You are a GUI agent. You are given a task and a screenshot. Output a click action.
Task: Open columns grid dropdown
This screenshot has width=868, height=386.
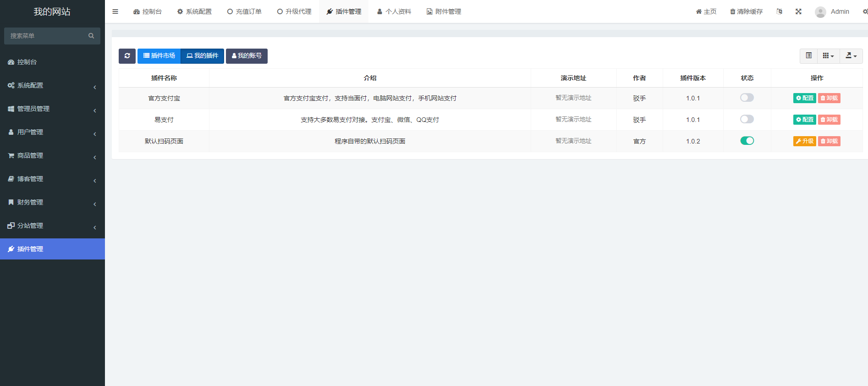tap(828, 56)
